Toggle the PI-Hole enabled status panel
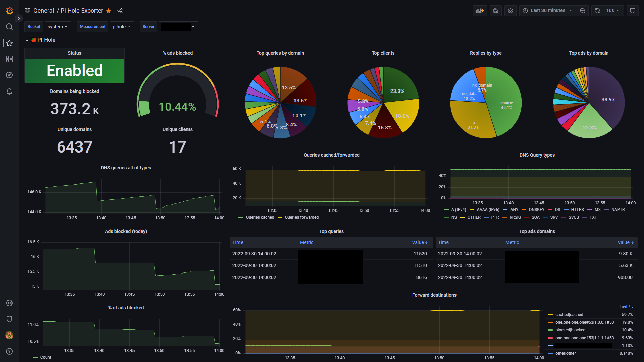This screenshot has width=644, height=362. pos(74,70)
